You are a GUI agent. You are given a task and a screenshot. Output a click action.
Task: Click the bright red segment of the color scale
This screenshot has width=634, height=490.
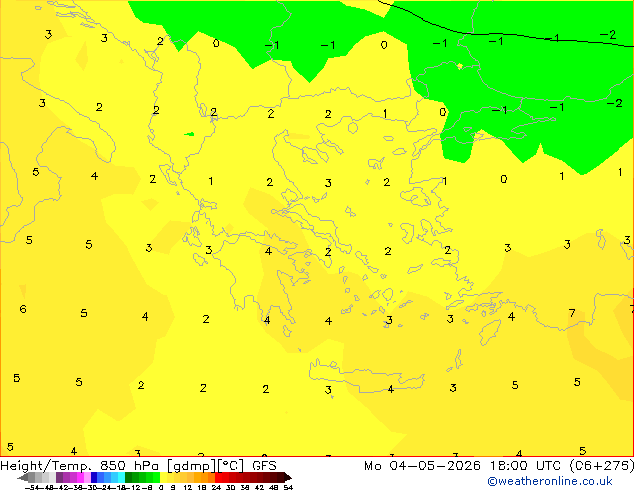pos(218,477)
